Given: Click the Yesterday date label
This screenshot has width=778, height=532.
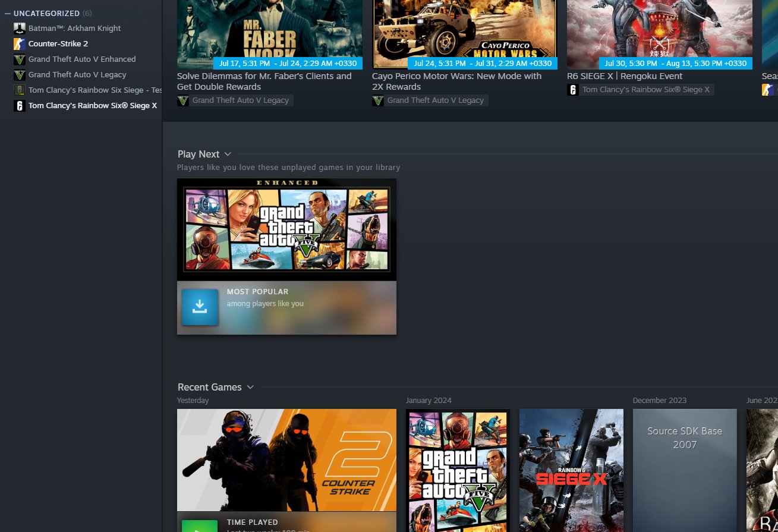Looking at the screenshot, I should 193,401.
